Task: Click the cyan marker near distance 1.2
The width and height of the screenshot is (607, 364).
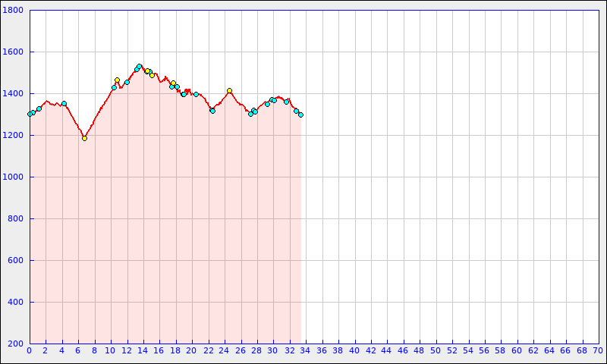Action: pos(39,108)
